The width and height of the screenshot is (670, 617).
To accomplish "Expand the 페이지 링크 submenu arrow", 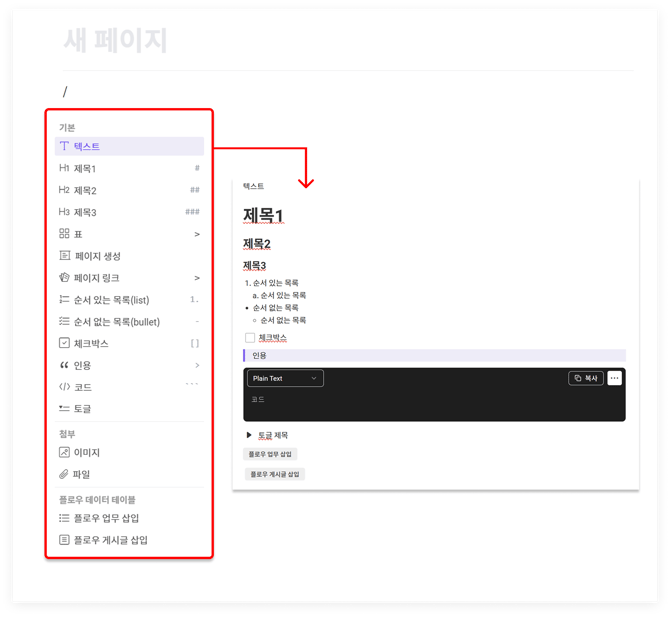I will coord(196,278).
